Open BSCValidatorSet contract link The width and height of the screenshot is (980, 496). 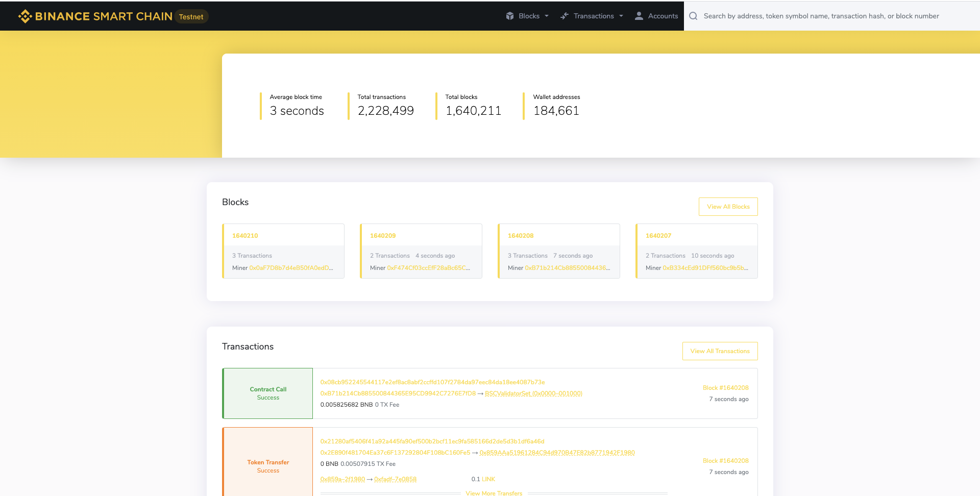coord(533,393)
